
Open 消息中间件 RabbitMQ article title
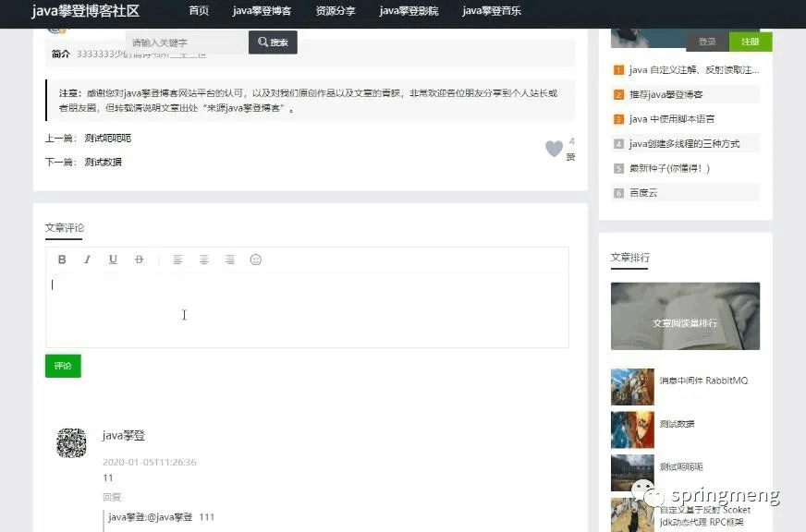pos(703,381)
